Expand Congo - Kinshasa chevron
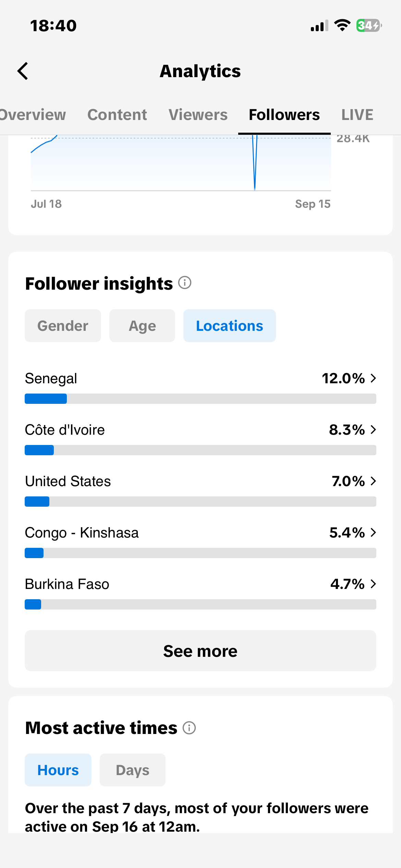Image resolution: width=401 pixels, height=868 pixels. pos(373,532)
